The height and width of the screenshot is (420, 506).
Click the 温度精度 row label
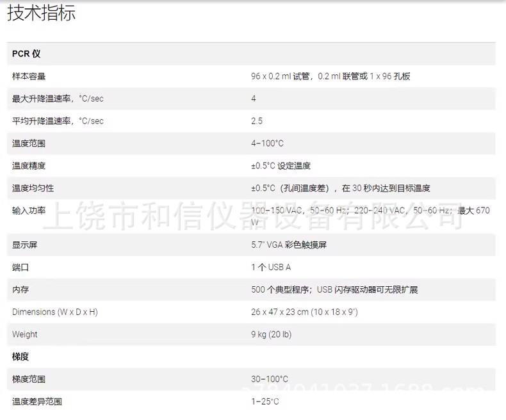29,166
